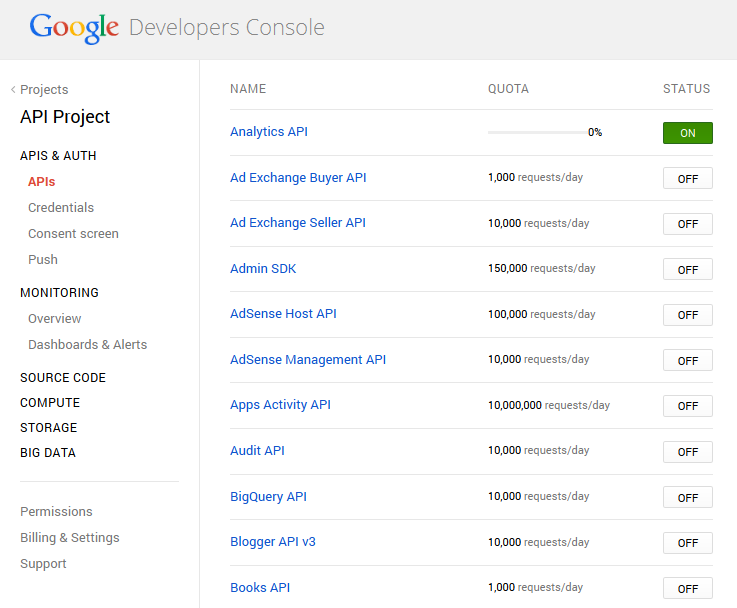Viewport: 737px width, 608px height.
Task: Open Blogger API v3 link
Action: coord(273,542)
